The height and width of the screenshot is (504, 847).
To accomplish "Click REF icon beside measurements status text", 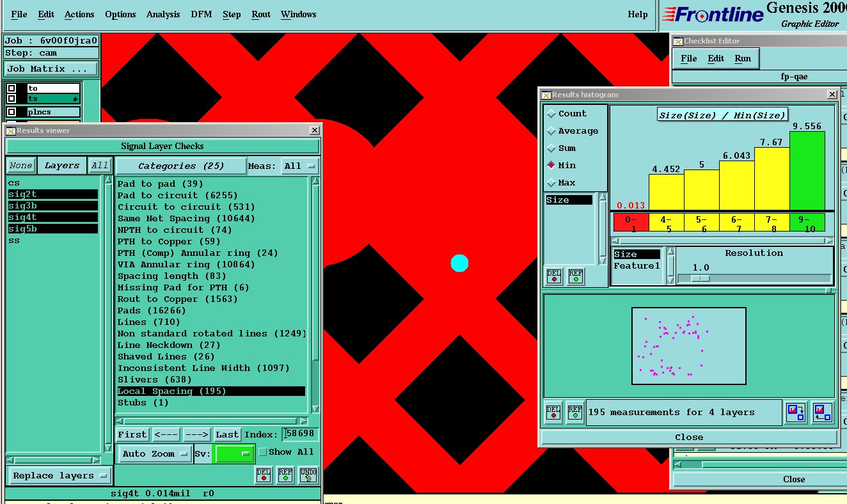I will tap(575, 413).
